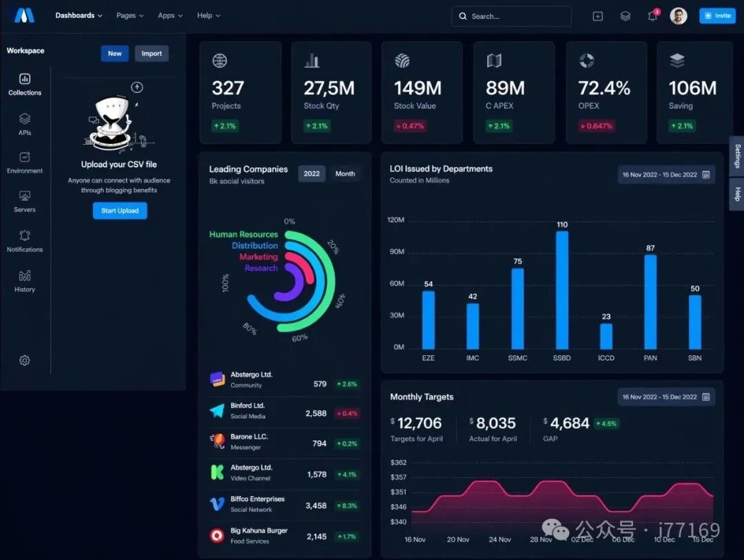Click the layers stack icon in header

(x=625, y=16)
